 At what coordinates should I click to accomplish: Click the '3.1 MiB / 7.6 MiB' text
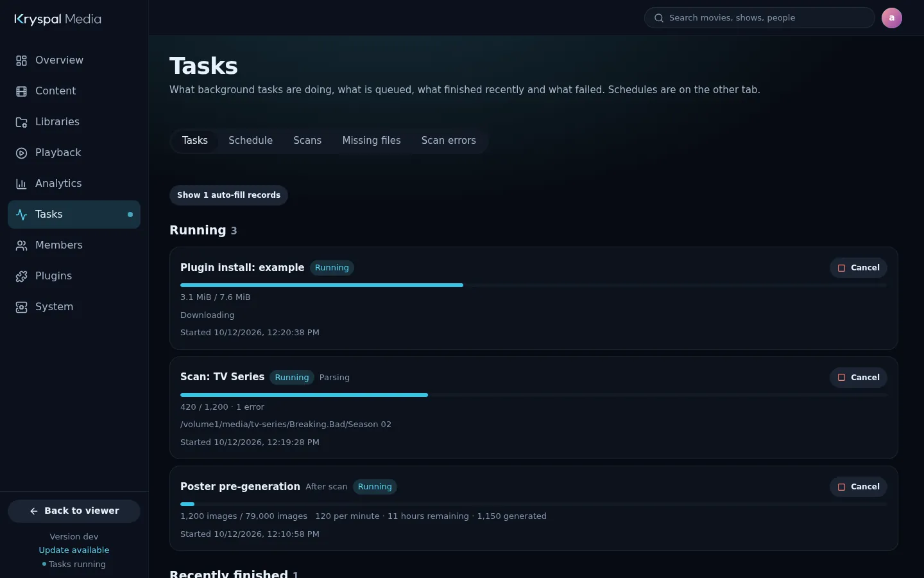coord(216,297)
